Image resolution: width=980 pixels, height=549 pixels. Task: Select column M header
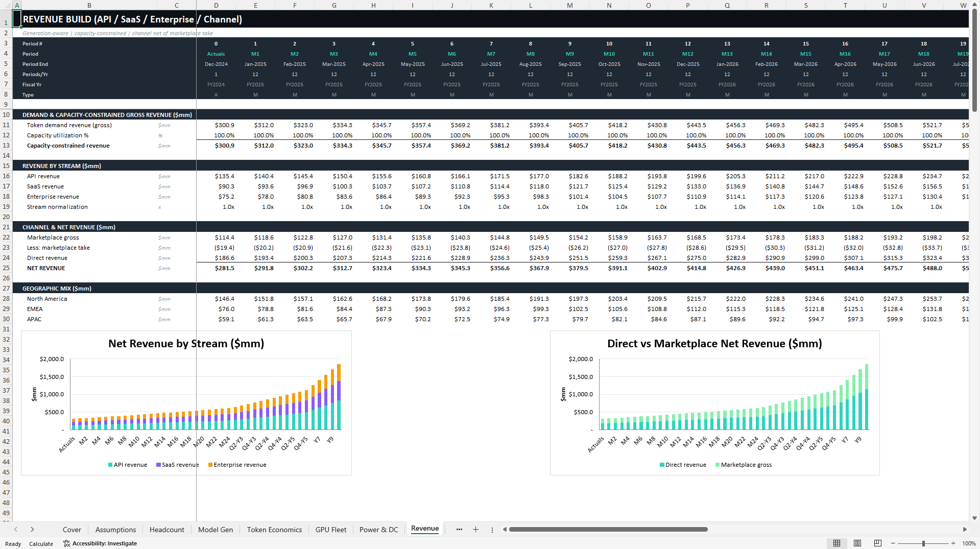[x=570, y=5]
